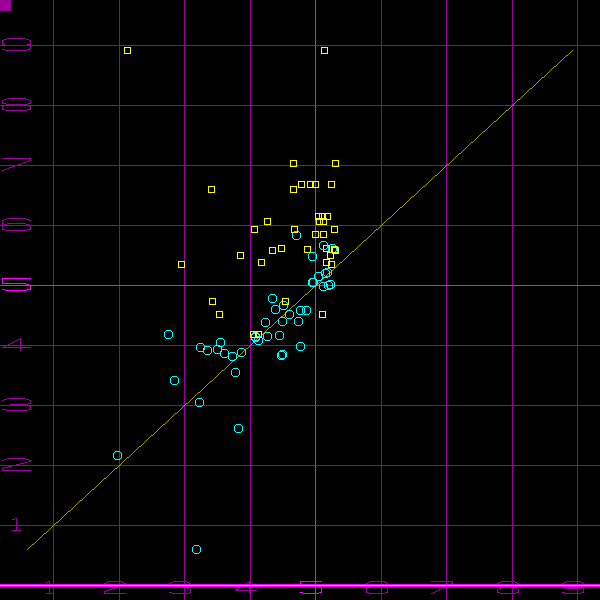Pick the leftmost cyan circle near the 4 gridline

pos(168,334)
